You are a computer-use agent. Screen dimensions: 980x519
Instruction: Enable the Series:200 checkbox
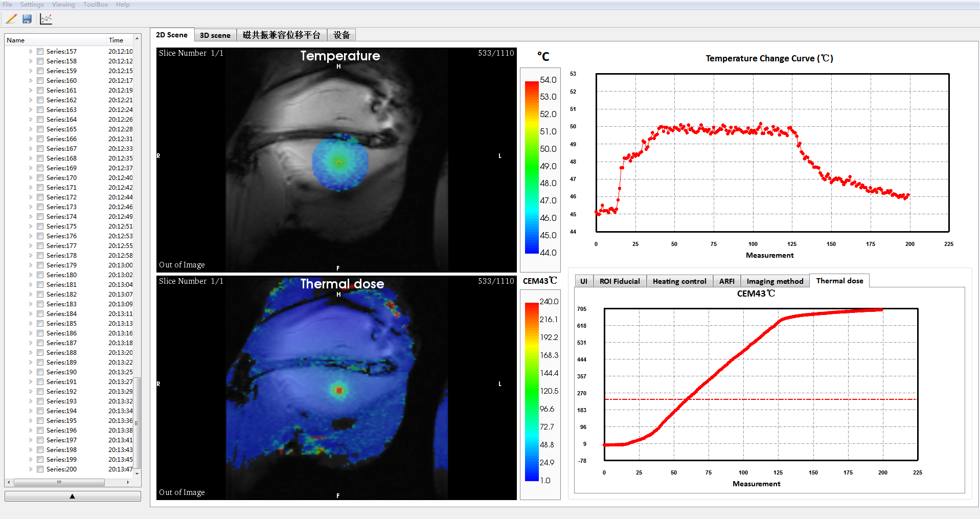[40, 469]
